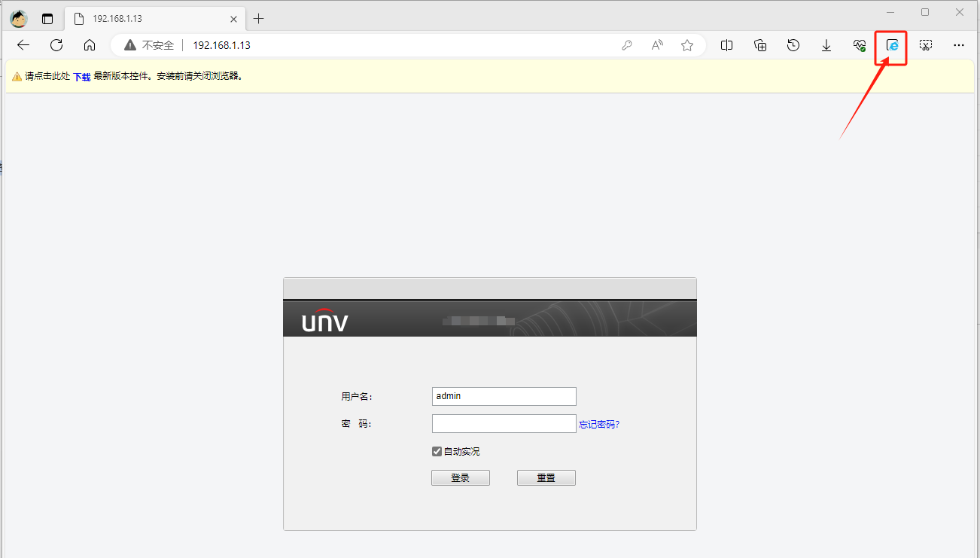Click the read aloud icon
The width and height of the screenshot is (980, 558).
pyautogui.click(x=657, y=45)
